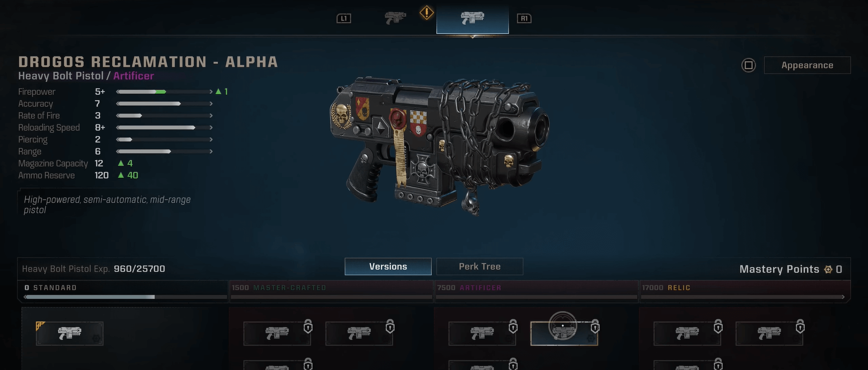Click the L1 bumper icon
This screenshot has width=868, height=370.
(344, 19)
